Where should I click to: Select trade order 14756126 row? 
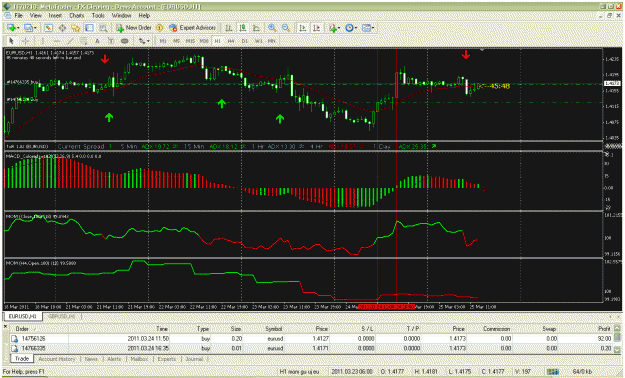(311, 339)
